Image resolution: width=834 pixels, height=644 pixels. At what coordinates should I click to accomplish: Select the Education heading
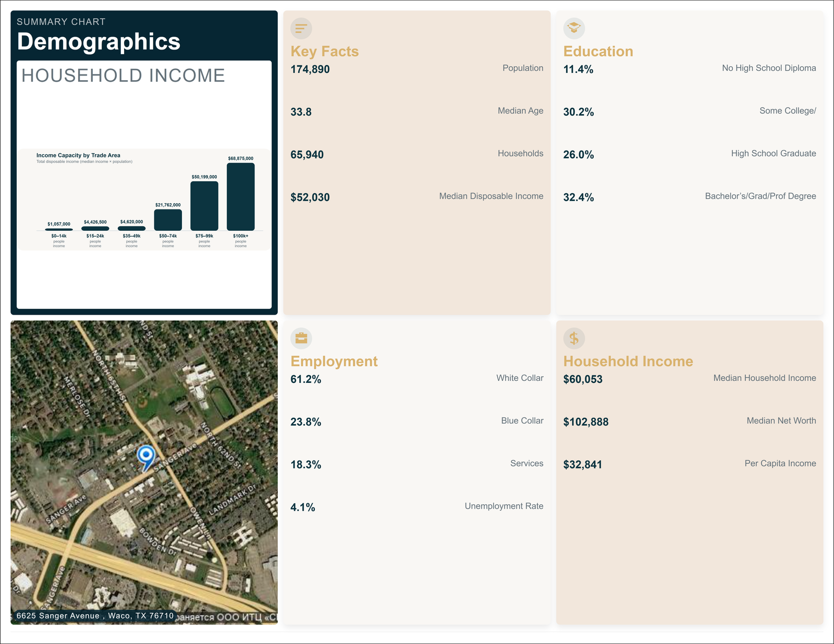click(598, 51)
